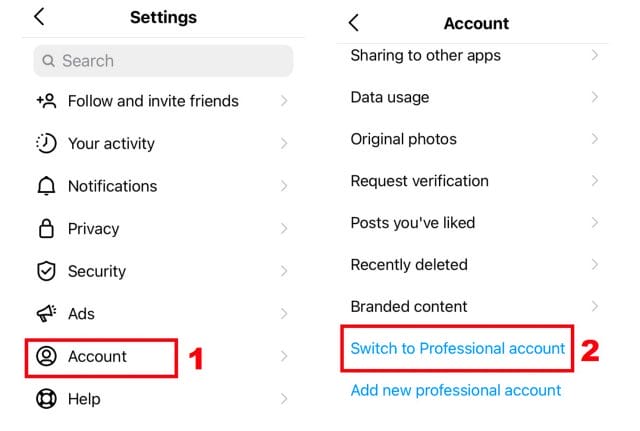Screen dimensions: 640x431
Task: Click the lifebuoy Help icon
Action: (x=46, y=399)
